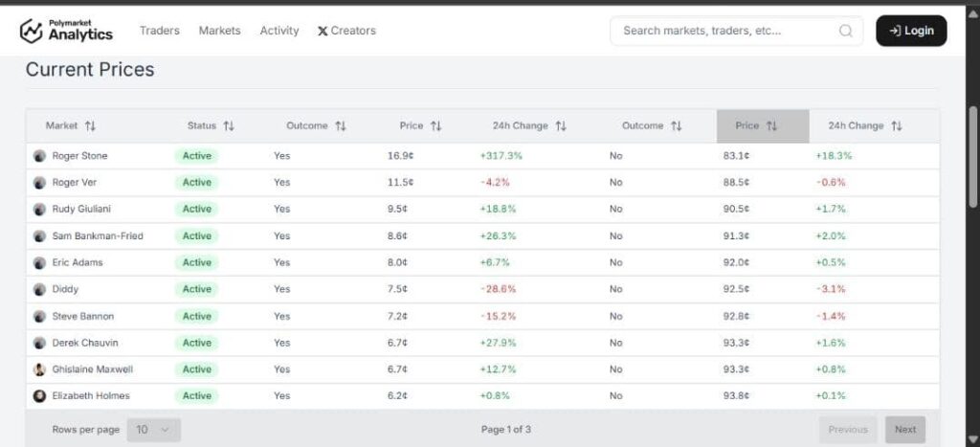Click Diddy's Active status badge
Screen dimensions: 980x447
[197, 289]
